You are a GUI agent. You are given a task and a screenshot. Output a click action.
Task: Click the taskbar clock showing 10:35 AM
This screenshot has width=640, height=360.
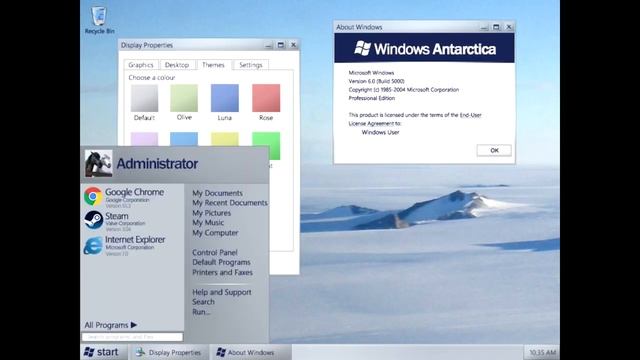(x=542, y=352)
